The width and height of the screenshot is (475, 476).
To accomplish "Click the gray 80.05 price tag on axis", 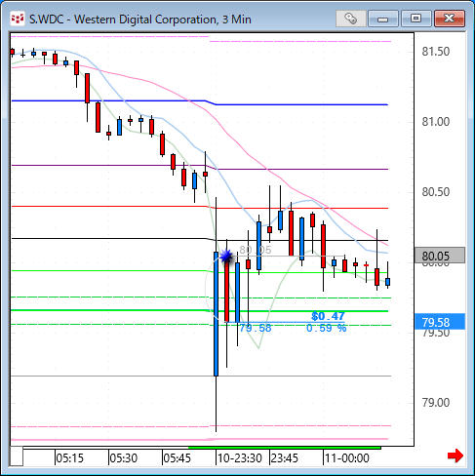I will 440,256.
